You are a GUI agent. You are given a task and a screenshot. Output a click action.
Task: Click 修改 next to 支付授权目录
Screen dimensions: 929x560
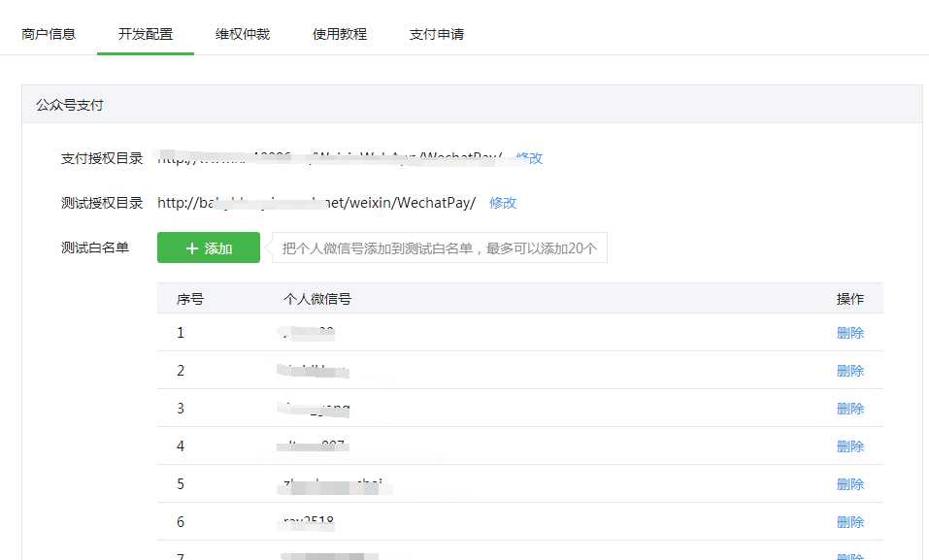[529, 158]
